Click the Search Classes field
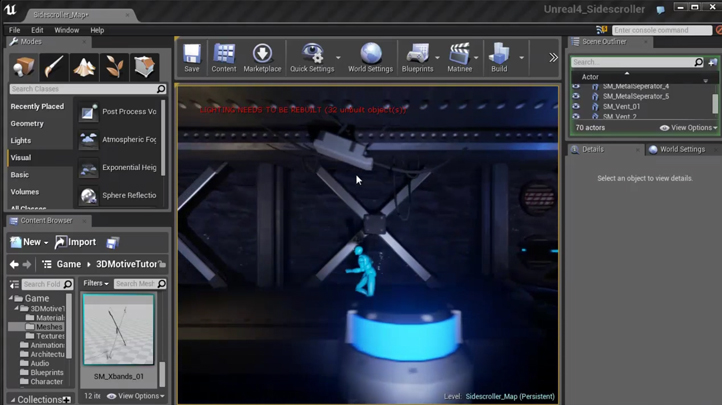 click(87, 89)
